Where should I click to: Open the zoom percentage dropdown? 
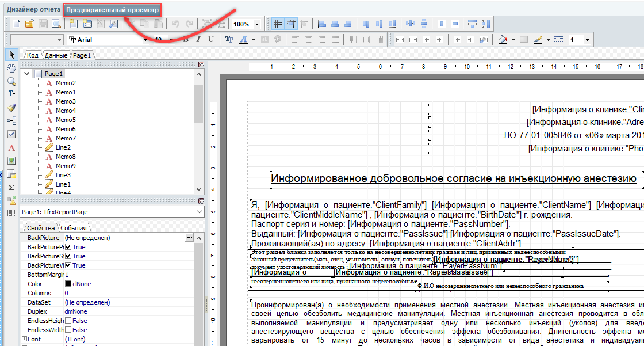[x=257, y=24]
